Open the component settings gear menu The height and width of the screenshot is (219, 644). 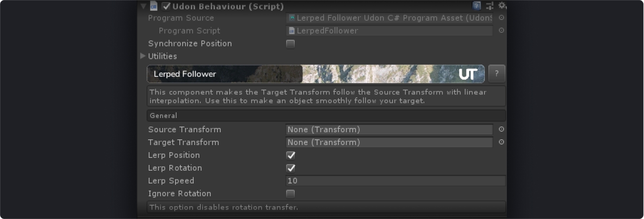[x=502, y=6]
